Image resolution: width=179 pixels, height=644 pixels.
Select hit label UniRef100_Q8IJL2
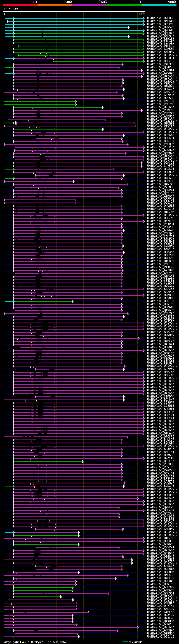click(161, 636)
